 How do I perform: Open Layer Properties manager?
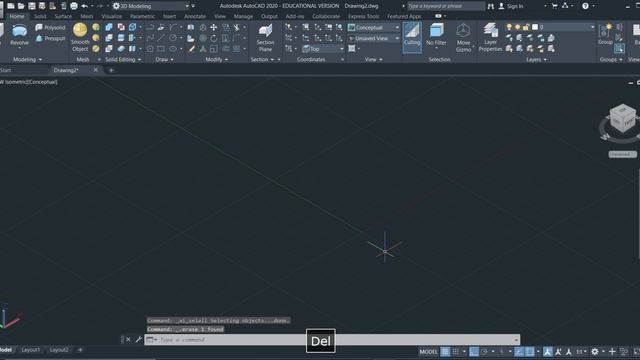click(x=490, y=37)
